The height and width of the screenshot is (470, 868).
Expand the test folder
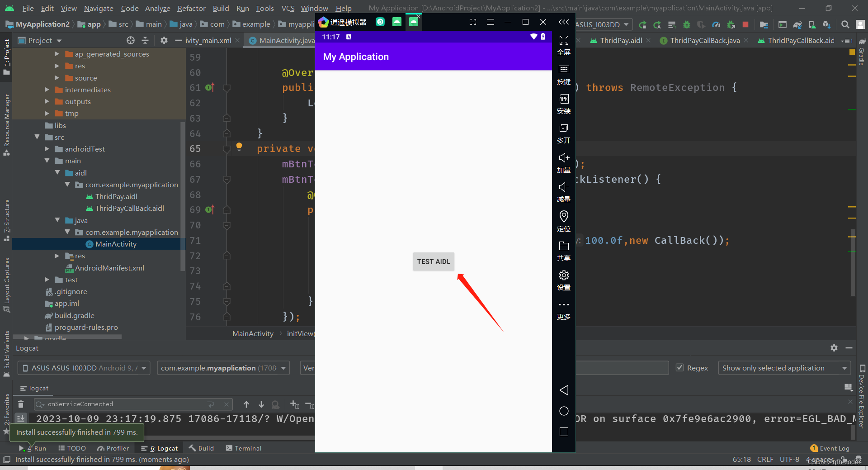click(x=47, y=280)
